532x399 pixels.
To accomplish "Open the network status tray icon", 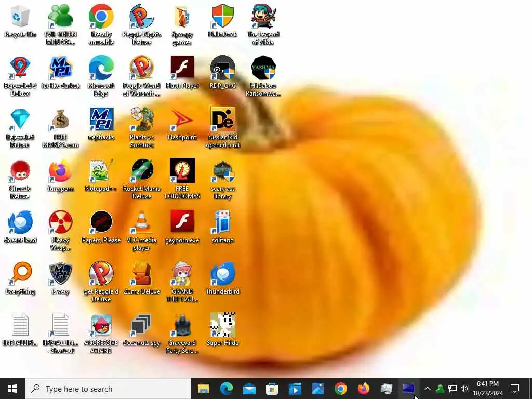I will pos(453,389).
